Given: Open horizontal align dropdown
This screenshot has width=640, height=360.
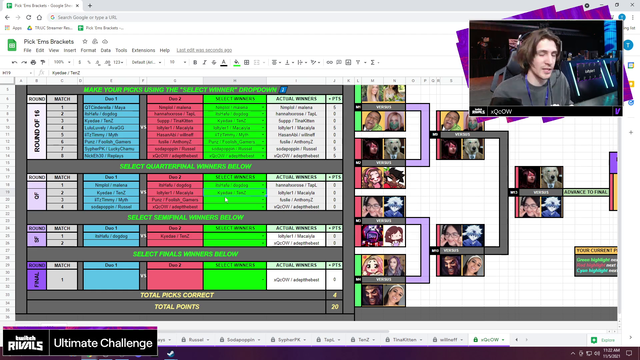Looking at the screenshot, I should [276, 62].
